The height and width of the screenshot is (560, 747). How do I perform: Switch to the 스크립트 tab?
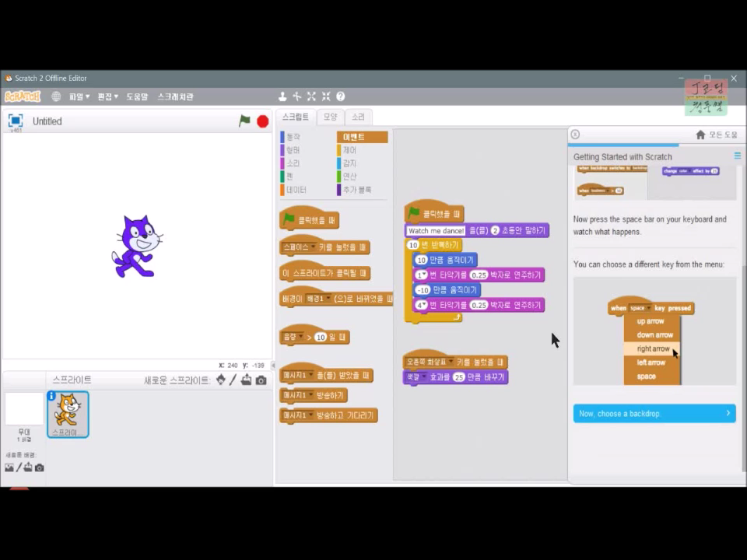[x=296, y=117]
